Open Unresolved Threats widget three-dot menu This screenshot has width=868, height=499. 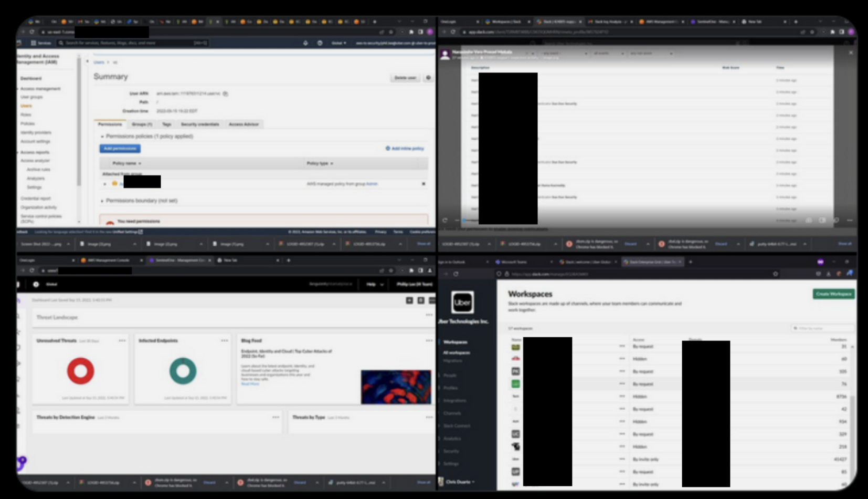point(122,340)
